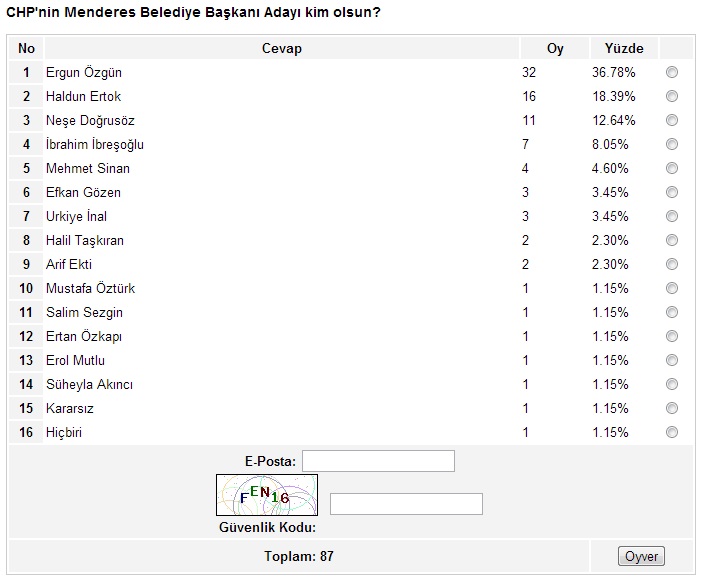Select the radio button for Halil Taşkıran
The width and height of the screenshot is (701, 579).
[671, 240]
